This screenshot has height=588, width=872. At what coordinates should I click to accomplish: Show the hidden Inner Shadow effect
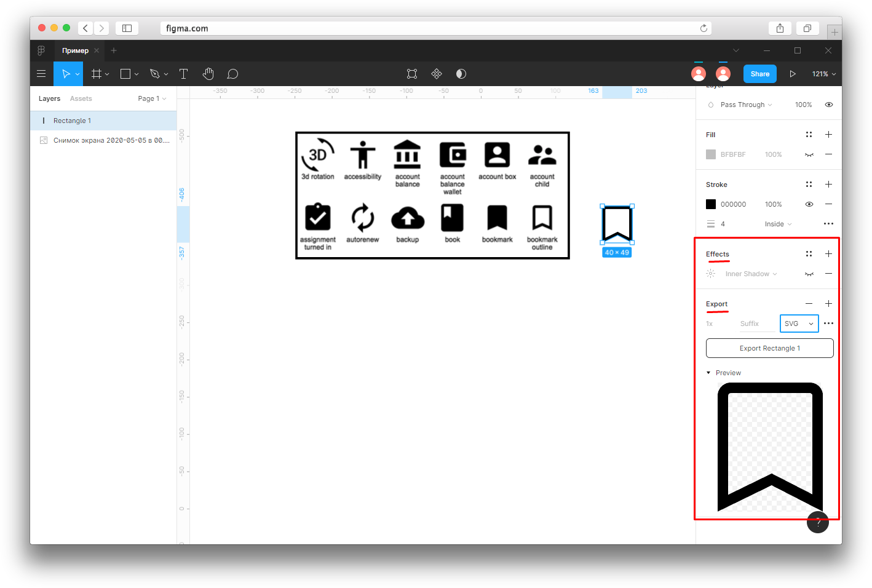point(809,274)
